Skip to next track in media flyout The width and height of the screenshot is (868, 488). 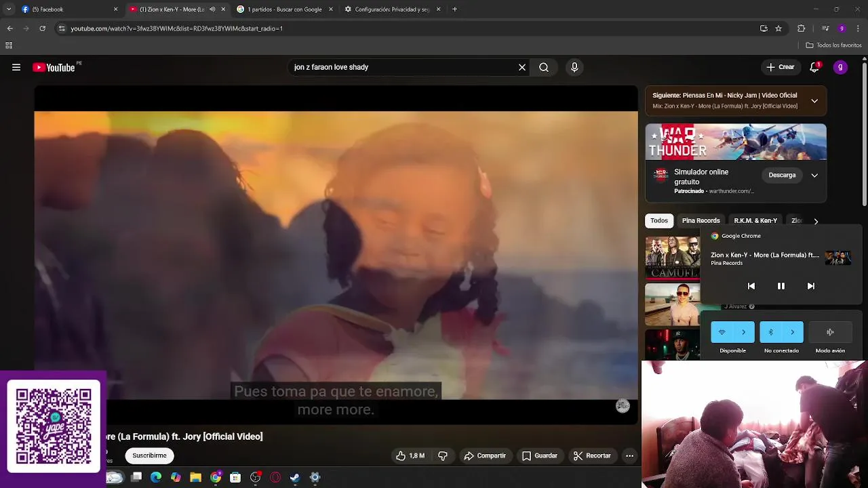pos(810,286)
